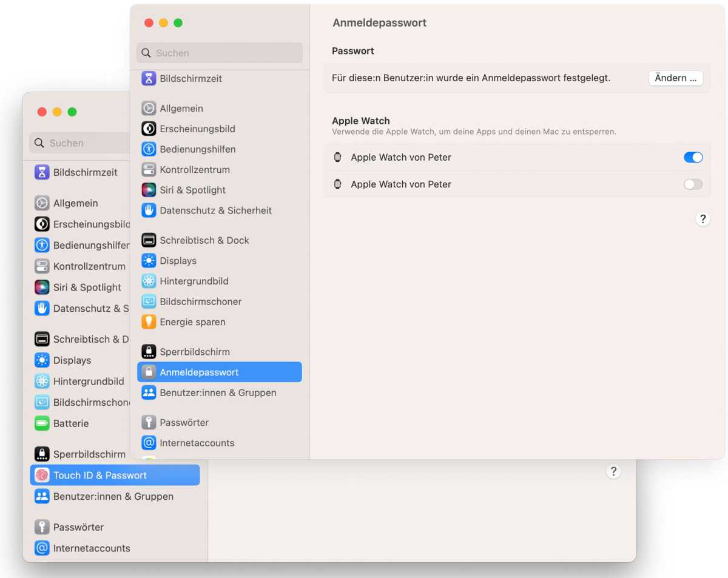Open Schreibtisch row in back window

(80, 339)
